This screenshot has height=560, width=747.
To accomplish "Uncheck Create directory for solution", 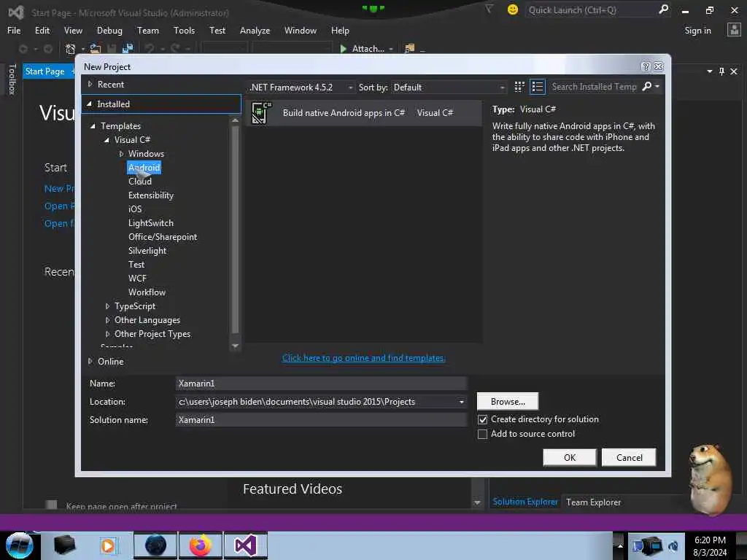I will click(483, 419).
